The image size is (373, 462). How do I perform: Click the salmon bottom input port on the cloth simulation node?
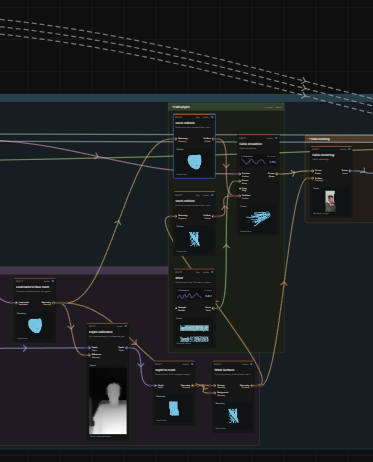pos(239,196)
